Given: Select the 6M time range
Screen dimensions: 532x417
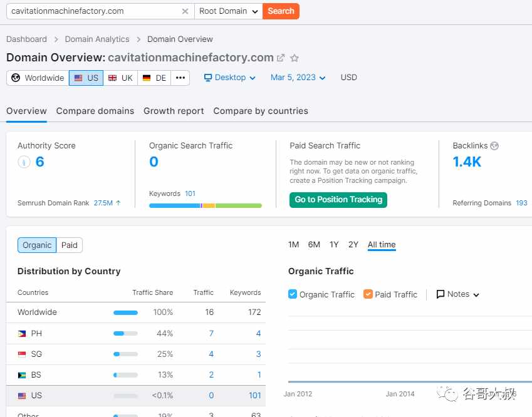Looking at the screenshot, I should coord(314,245).
